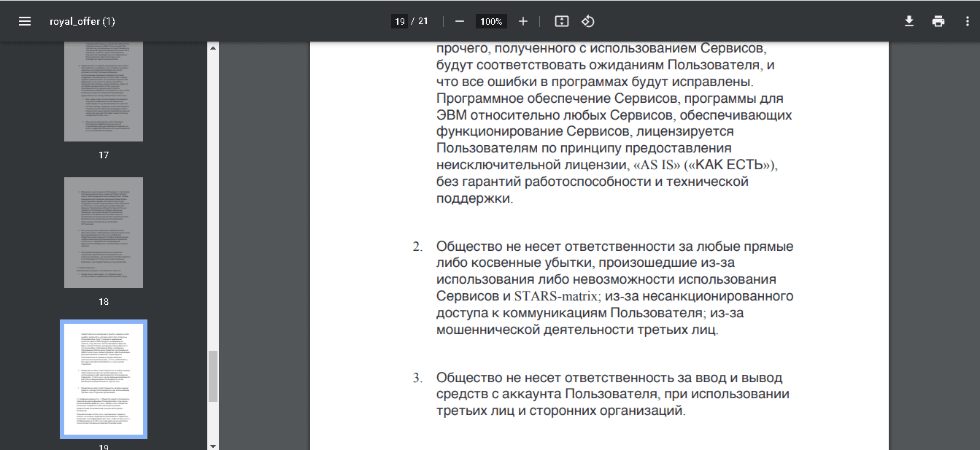Click the total page count 21
The image size is (980, 450).
[423, 21]
